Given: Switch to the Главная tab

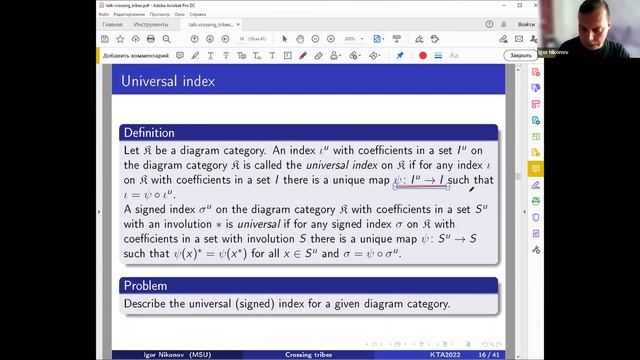Looking at the screenshot, I should click(112, 24).
